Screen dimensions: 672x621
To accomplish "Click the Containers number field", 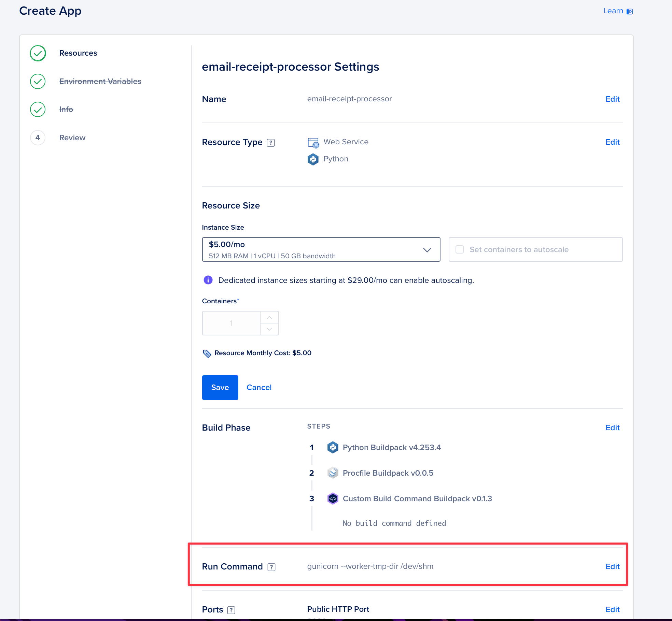I will (231, 323).
